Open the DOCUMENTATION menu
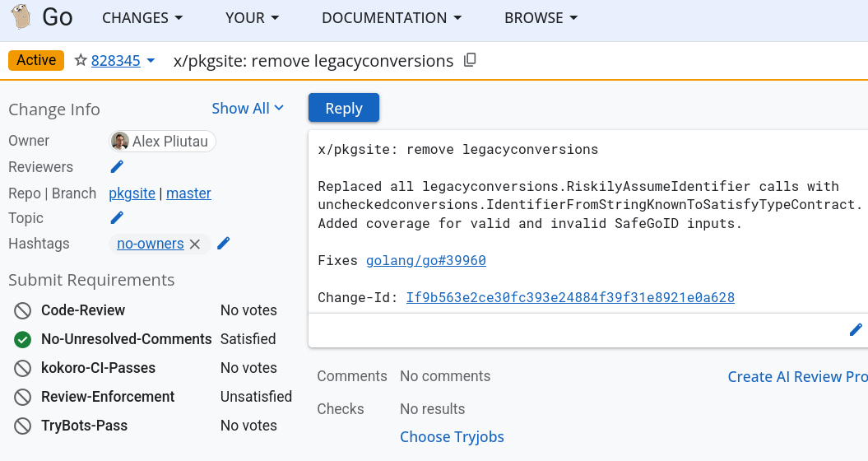Image resolution: width=868 pixels, height=461 pixels. [x=392, y=18]
